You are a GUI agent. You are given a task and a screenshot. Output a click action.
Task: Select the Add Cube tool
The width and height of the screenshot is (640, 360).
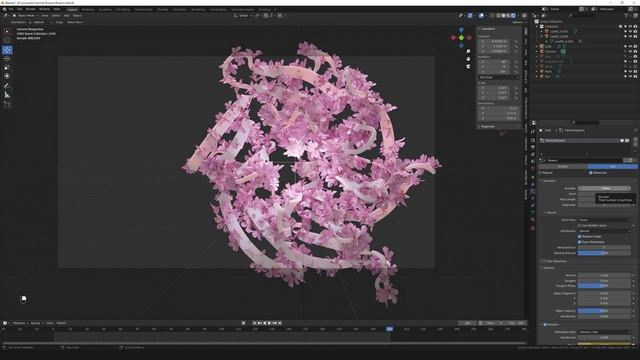point(7,104)
